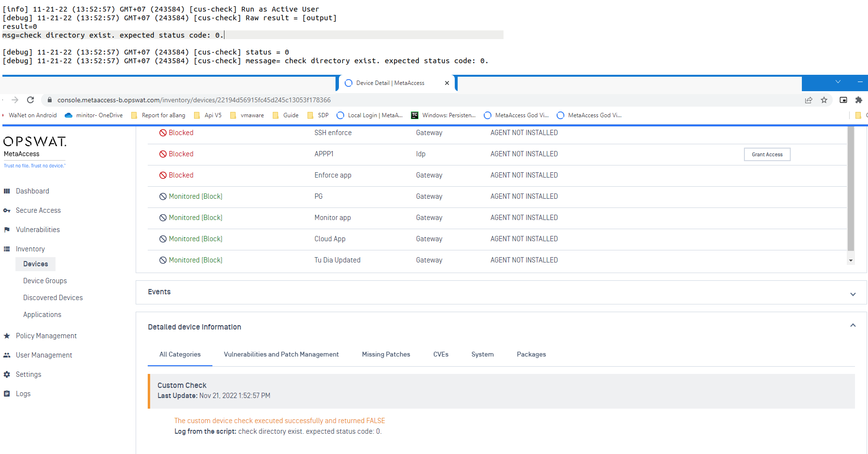Click the Logs sidebar icon
The width and height of the screenshot is (868, 454).
click(7, 394)
